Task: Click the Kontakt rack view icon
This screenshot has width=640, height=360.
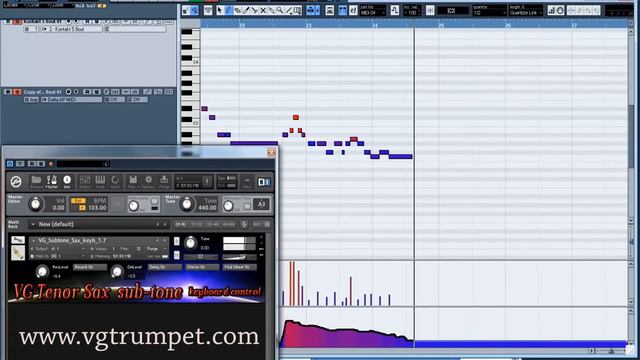Action: (x=264, y=182)
